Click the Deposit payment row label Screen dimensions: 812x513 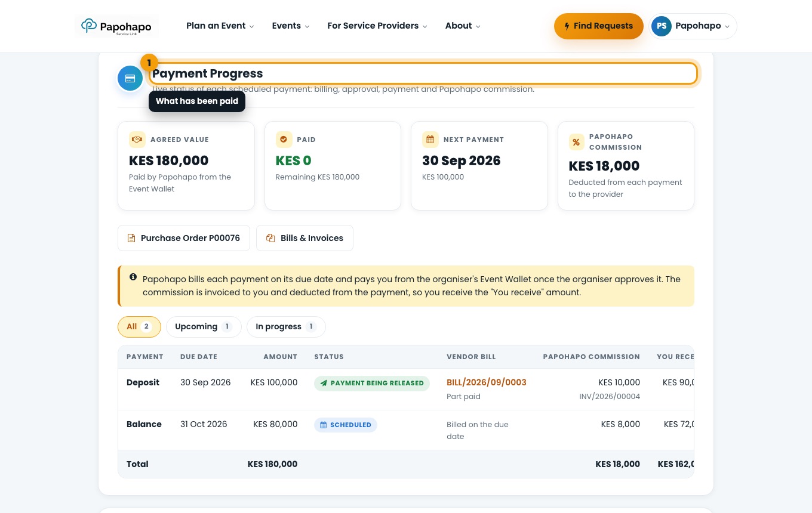(143, 382)
